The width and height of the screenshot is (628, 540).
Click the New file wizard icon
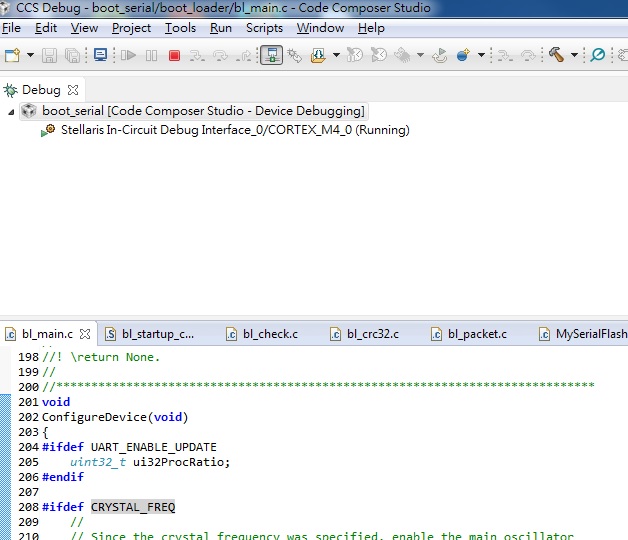click(12, 55)
